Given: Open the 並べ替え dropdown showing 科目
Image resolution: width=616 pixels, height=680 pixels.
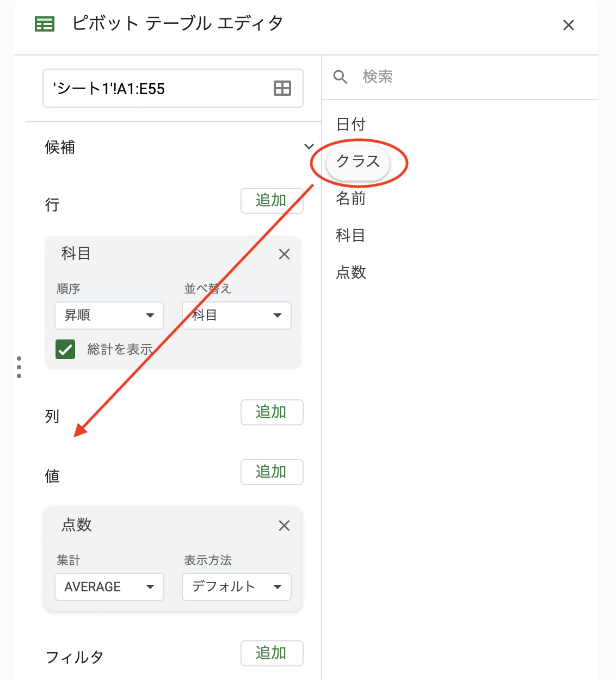Looking at the screenshot, I should [x=236, y=316].
